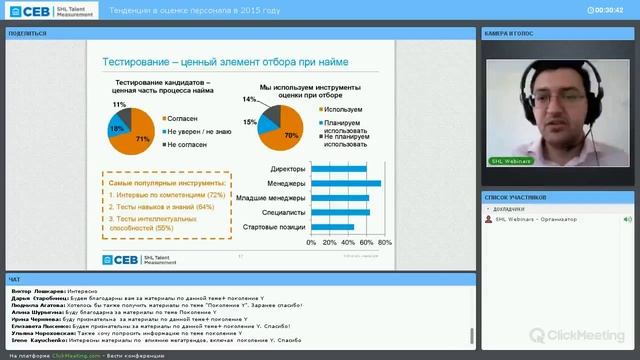Screen dimensions: 640x360
Task: Collapse the Докладчики group in participants list
Action: coord(488,209)
